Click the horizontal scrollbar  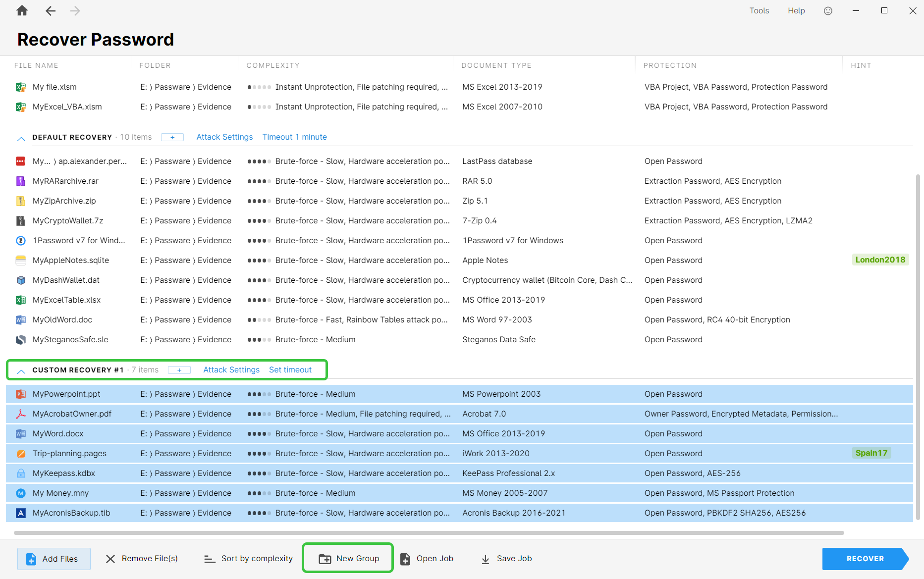pyautogui.click(x=429, y=533)
